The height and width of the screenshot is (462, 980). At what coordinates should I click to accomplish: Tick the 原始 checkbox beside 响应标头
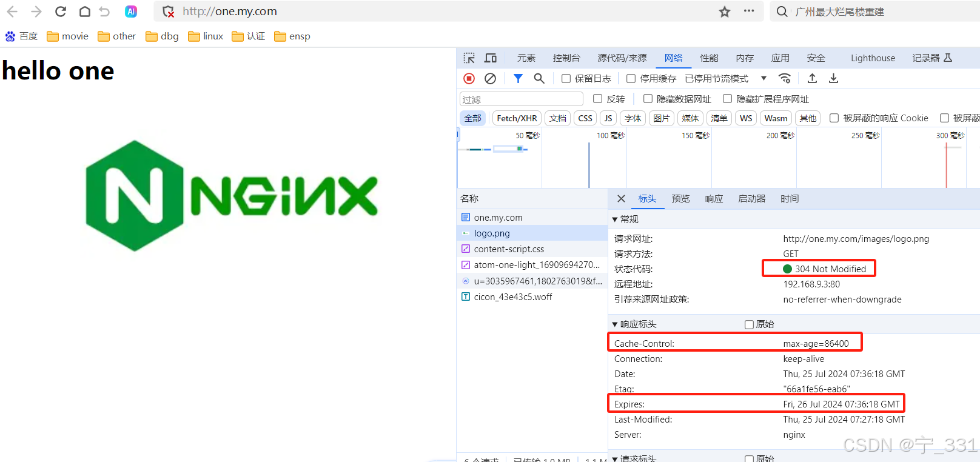[749, 324]
